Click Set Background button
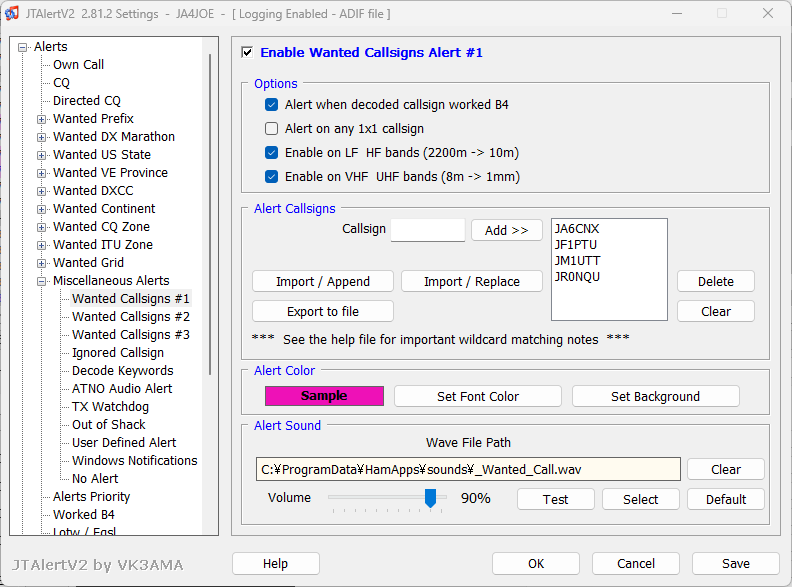792x587 pixels. 656,397
